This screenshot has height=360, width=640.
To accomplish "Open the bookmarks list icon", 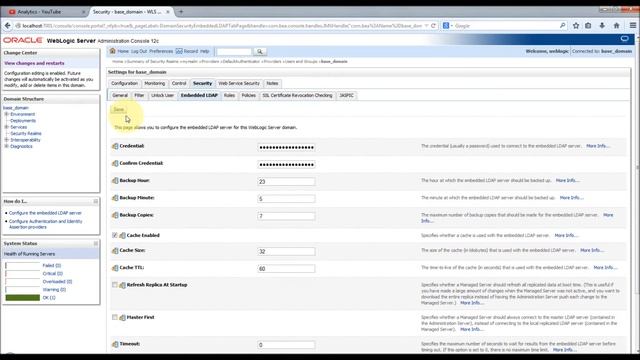I will [x=588, y=25].
